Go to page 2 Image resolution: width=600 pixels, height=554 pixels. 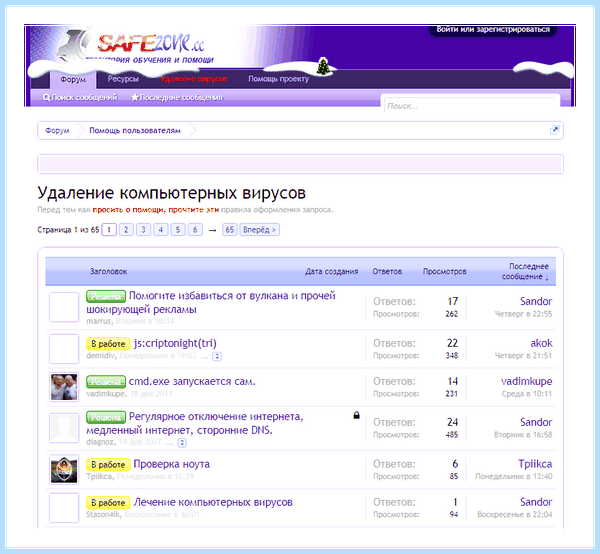[x=126, y=230]
